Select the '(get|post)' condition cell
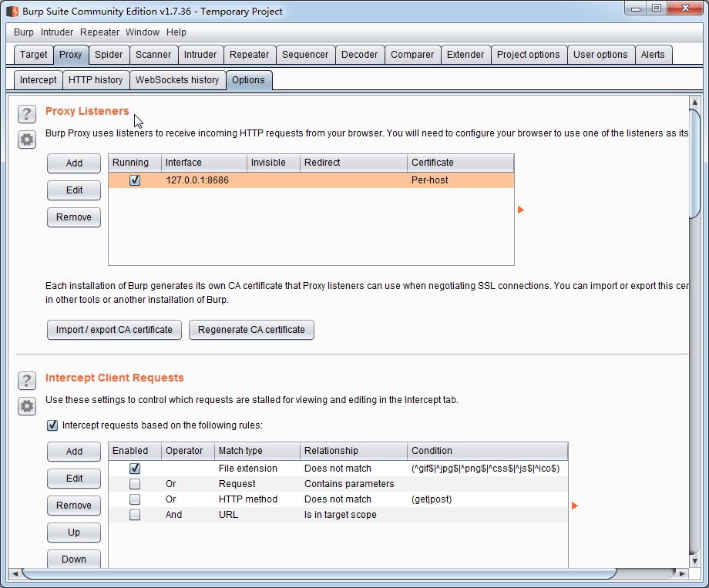Image resolution: width=709 pixels, height=588 pixels. [487, 499]
